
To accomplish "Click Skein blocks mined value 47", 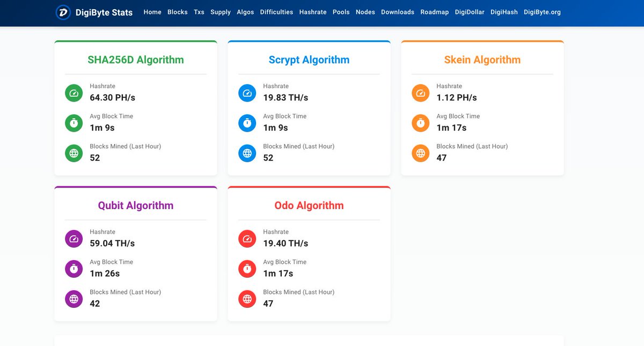I will tap(442, 158).
